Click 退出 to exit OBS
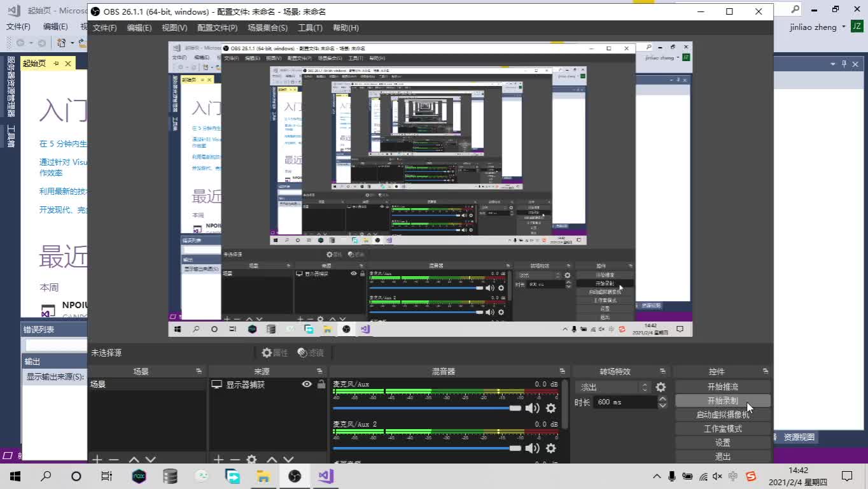The image size is (868, 489). pyautogui.click(x=723, y=457)
